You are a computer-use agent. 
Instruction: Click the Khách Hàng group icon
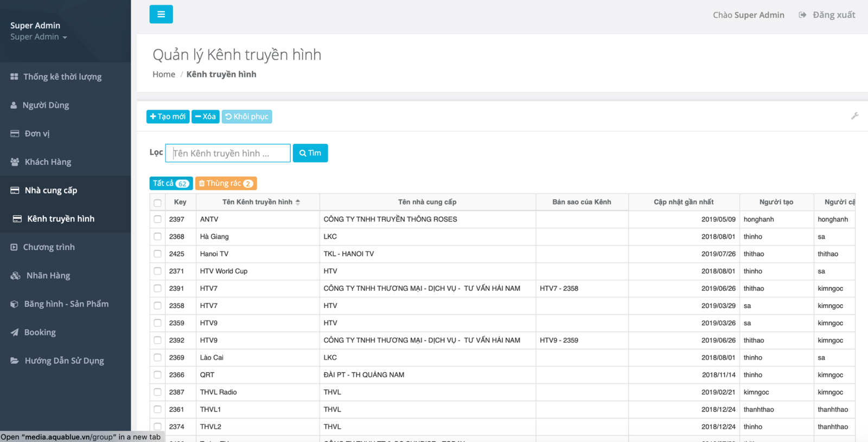point(15,162)
